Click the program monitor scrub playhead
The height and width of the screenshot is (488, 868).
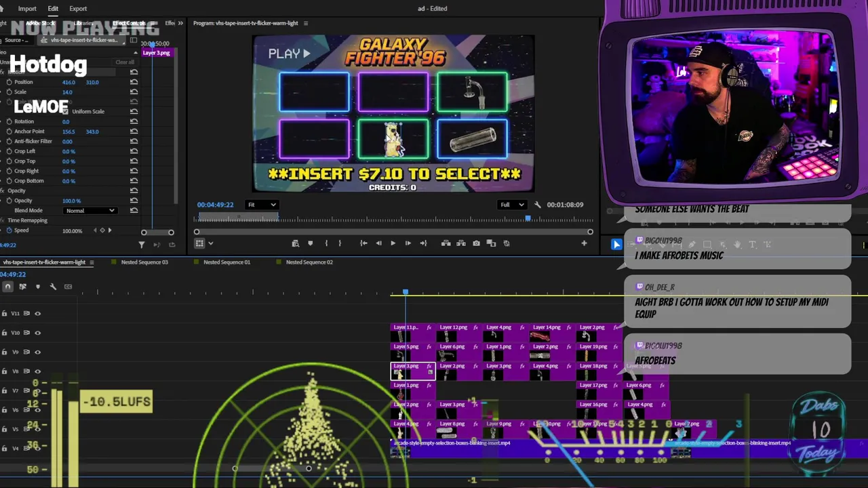528,218
